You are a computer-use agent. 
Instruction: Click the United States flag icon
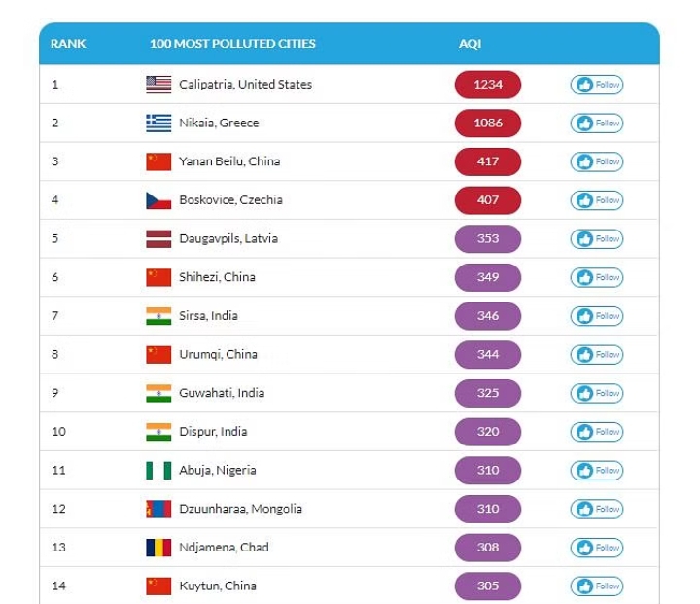point(158,85)
